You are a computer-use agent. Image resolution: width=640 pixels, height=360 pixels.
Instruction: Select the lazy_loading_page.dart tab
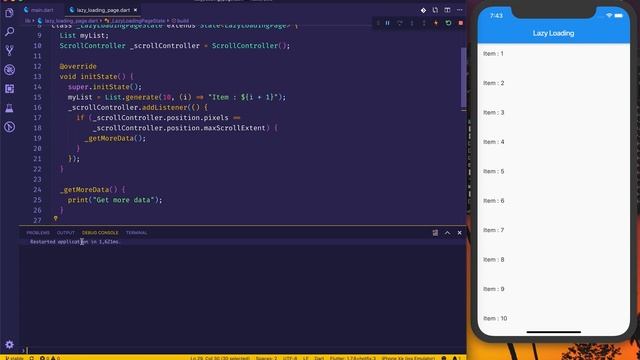click(x=103, y=10)
